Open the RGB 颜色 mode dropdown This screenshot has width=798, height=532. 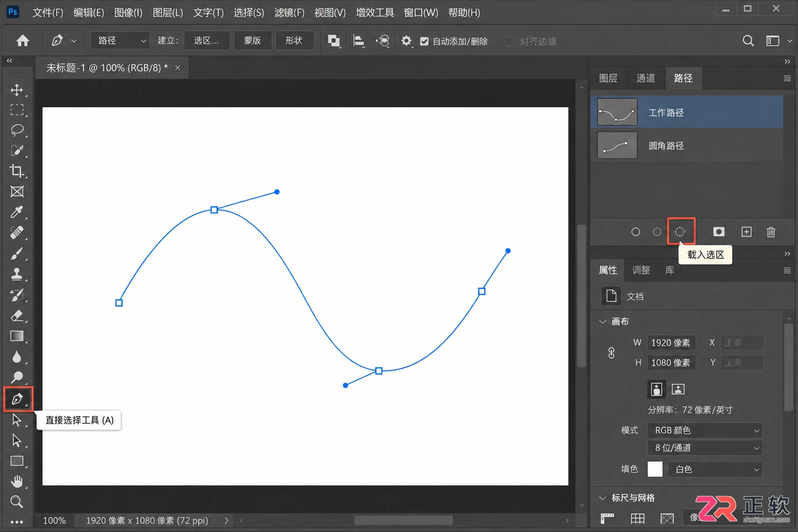pyautogui.click(x=705, y=431)
